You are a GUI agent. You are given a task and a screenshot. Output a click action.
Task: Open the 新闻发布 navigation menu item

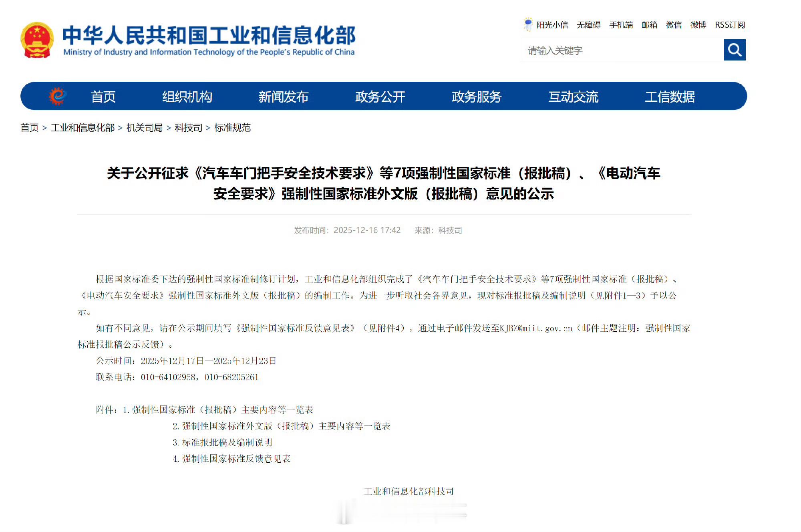pos(283,96)
